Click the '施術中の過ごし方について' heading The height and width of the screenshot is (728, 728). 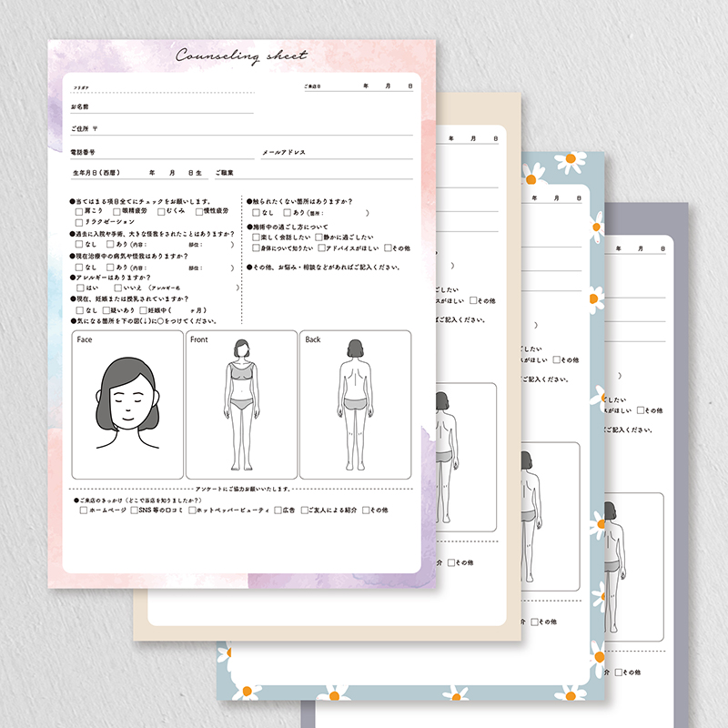pos(288,227)
